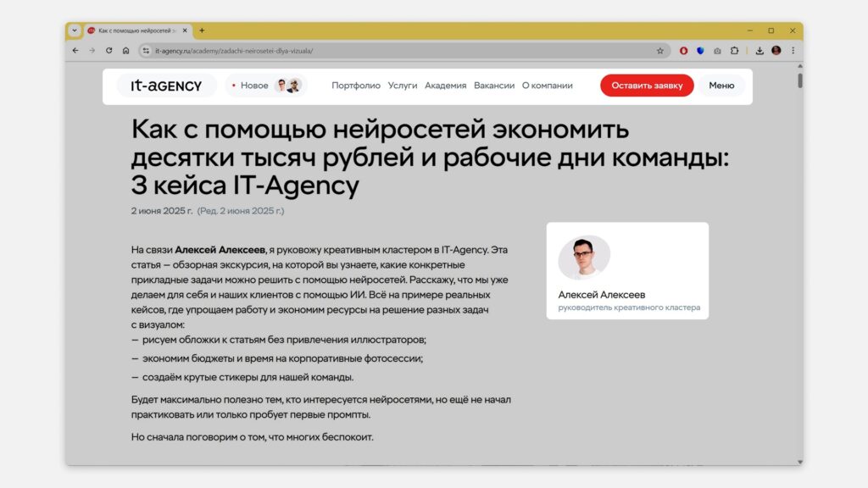Click the edit date '(Ред. 2 июня 2025 г.)'
868x488 pixels.
pos(241,211)
